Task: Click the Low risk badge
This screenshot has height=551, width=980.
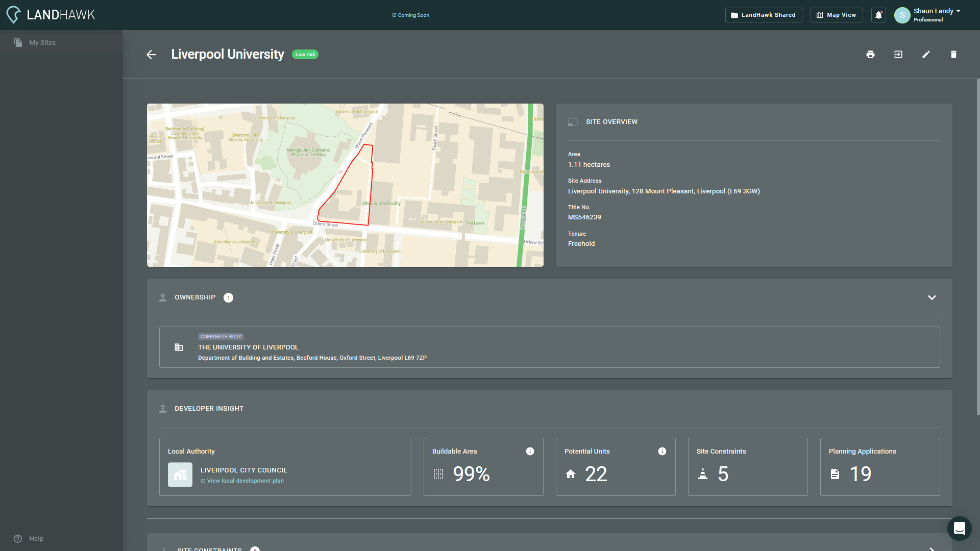Action: (x=305, y=55)
